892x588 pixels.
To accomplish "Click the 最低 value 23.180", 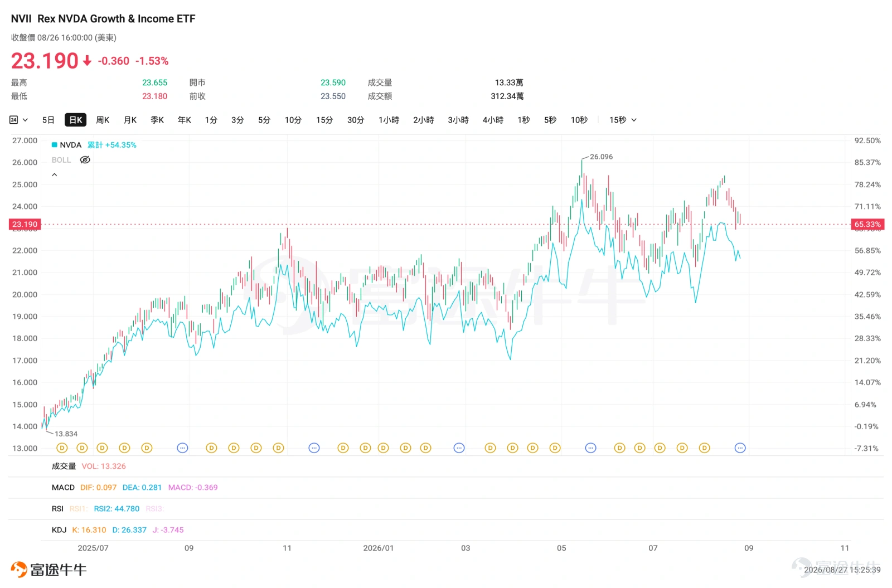I will (154, 96).
